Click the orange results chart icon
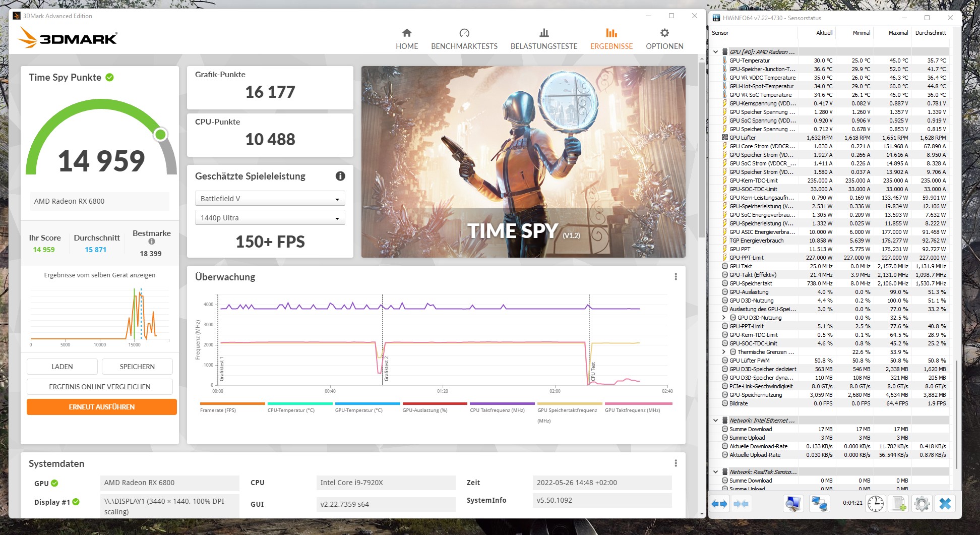The image size is (980, 535). (611, 33)
